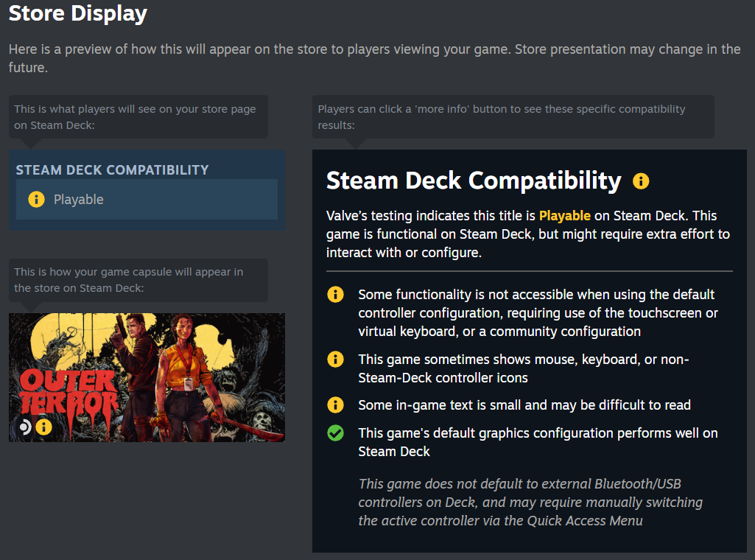Screen dimensions: 755x560
Task: Click the yellow Playable word in description
Action: pos(564,216)
